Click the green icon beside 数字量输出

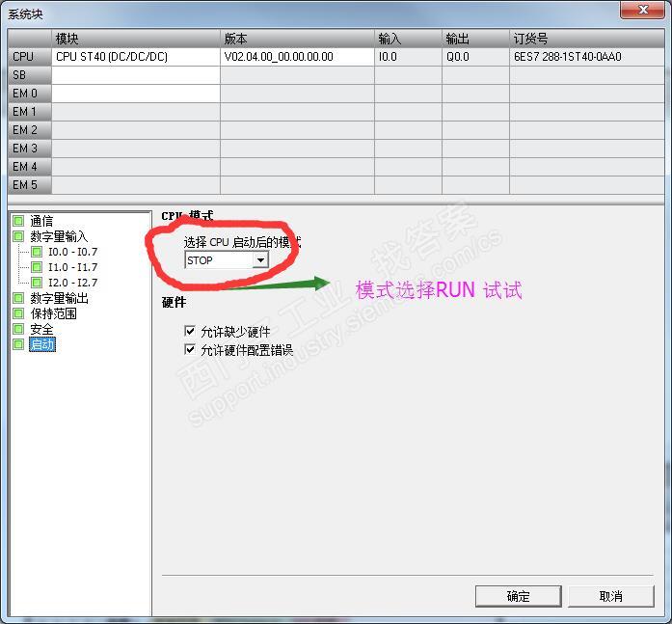(x=18, y=298)
